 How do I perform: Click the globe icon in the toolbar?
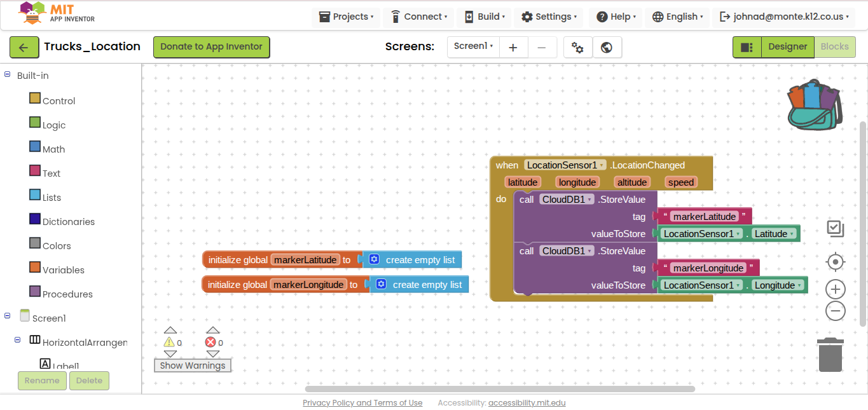point(607,47)
